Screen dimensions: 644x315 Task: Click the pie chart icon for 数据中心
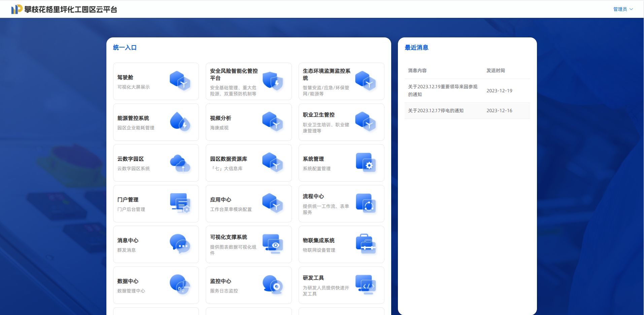pyautogui.click(x=180, y=285)
